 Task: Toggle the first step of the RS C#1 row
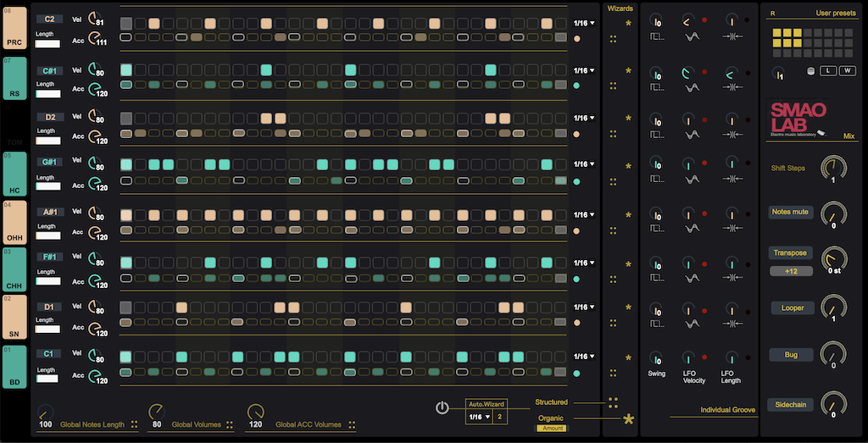(x=125, y=69)
